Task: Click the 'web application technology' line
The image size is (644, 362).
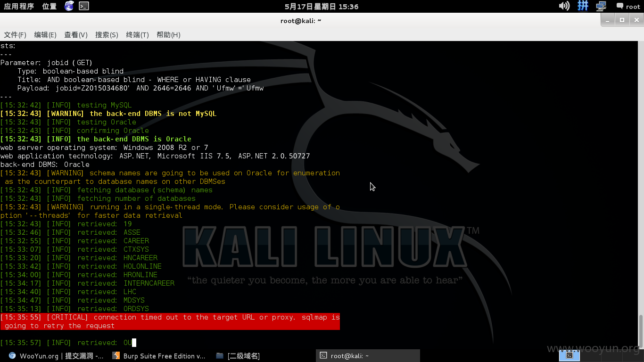Action: 155,156
